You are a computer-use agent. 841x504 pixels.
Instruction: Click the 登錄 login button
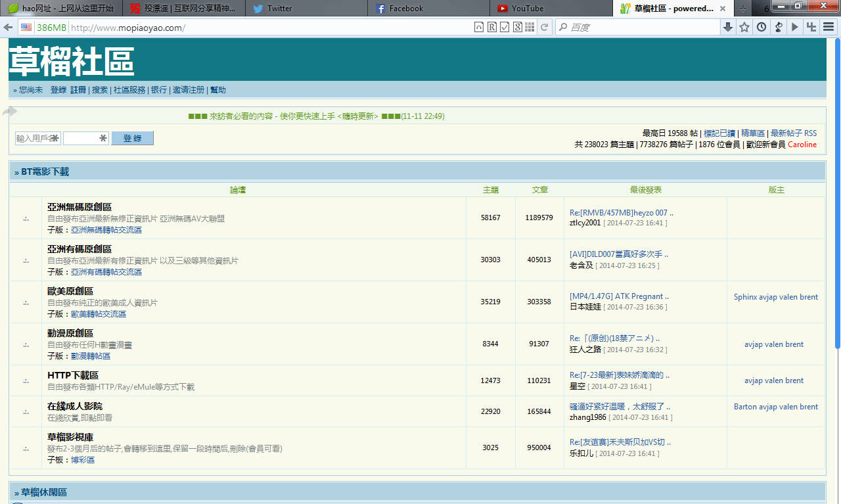[x=132, y=138]
